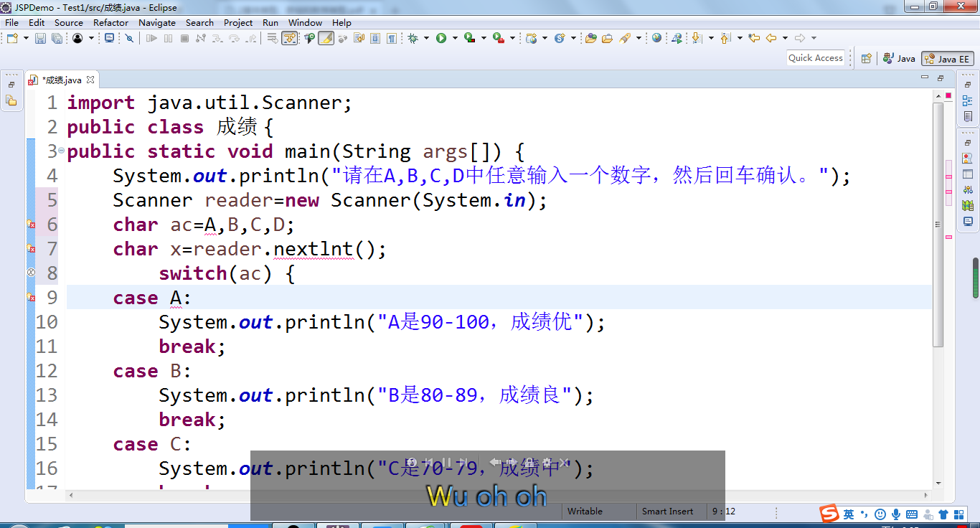
Task: Switch to the Java perspective
Action: point(899,59)
